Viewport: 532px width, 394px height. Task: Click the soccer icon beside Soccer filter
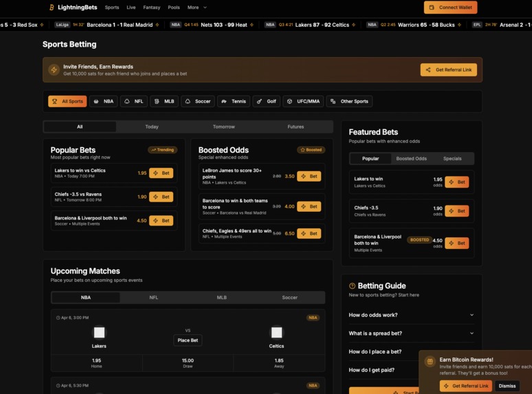click(188, 101)
